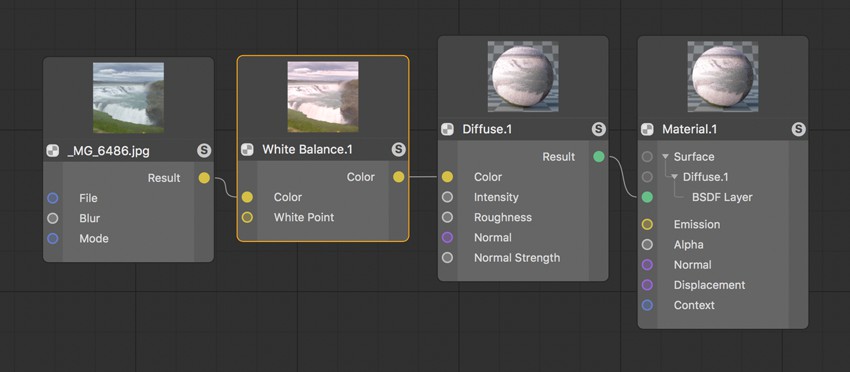Click the purple Normal input port of Material.1
Screen dimensions: 850x372
[647, 265]
